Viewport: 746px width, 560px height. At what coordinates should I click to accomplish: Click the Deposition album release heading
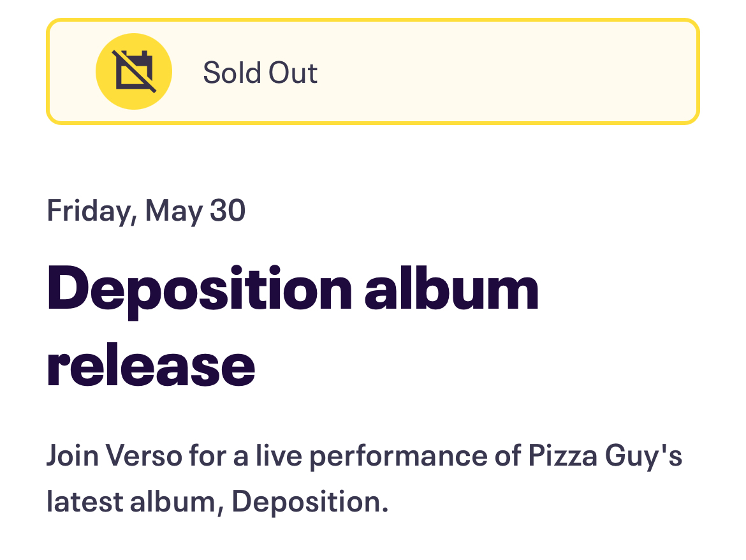coord(293,325)
